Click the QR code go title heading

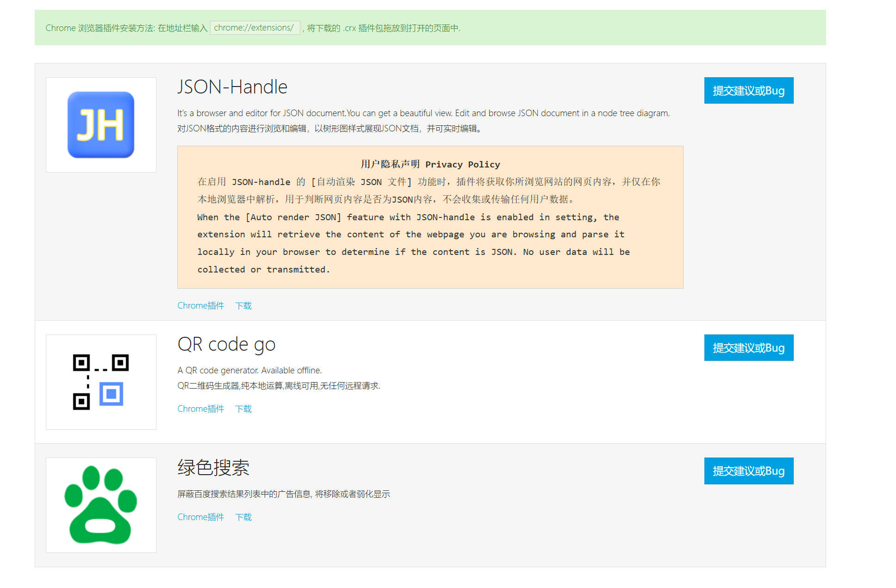coord(226,344)
